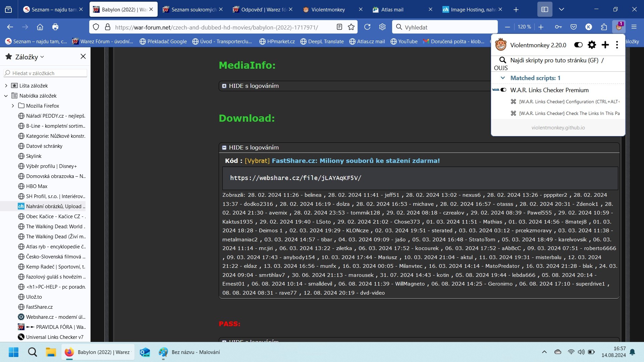The width and height of the screenshot is (644, 362).
Task: Expand the Mozilla Firefox bookmarks folder
Action: (x=13, y=106)
